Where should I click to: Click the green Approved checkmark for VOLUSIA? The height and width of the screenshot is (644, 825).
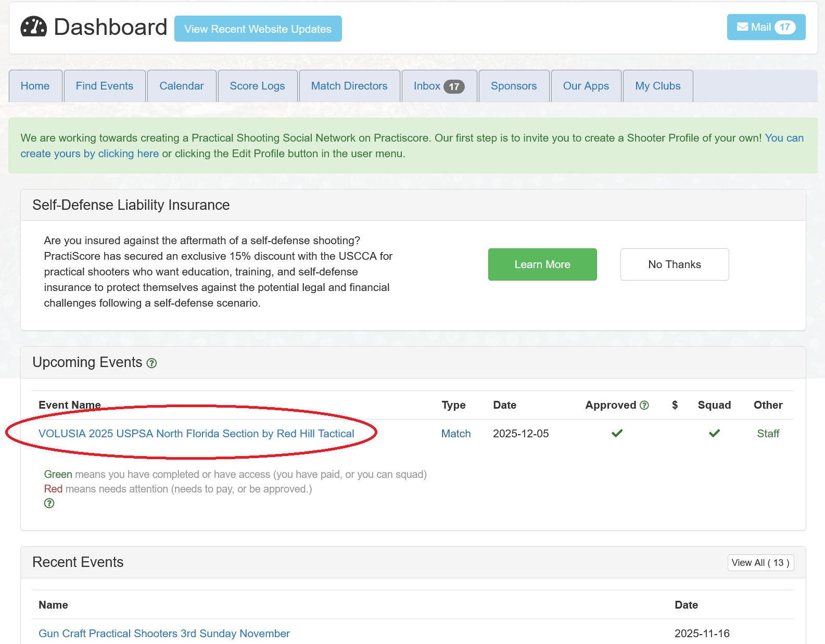(617, 433)
